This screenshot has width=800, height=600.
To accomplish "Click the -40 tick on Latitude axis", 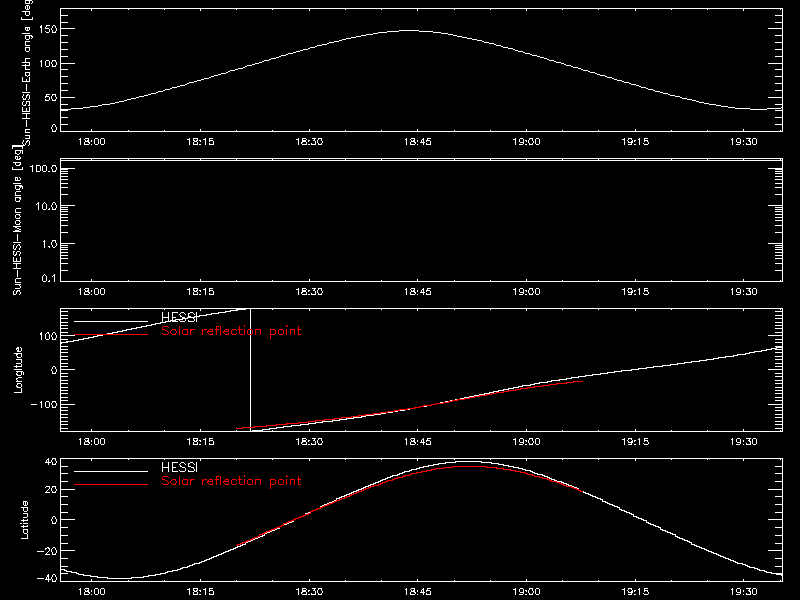I will (47, 579).
